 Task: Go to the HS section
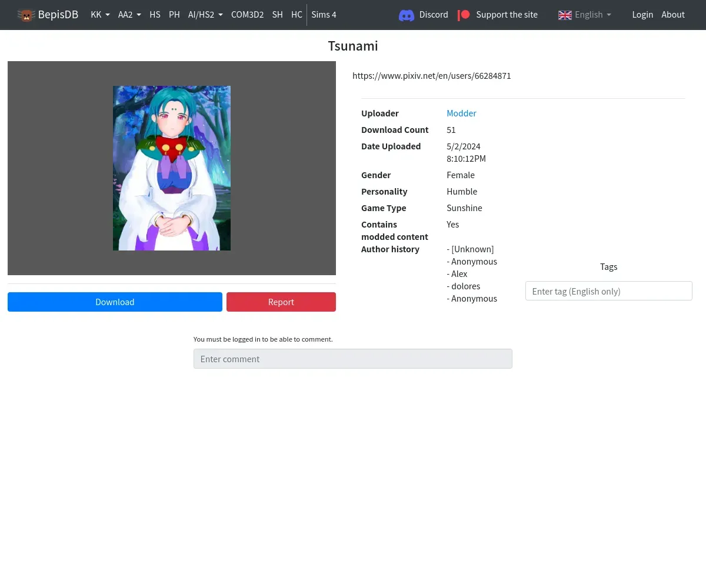(155, 15)
